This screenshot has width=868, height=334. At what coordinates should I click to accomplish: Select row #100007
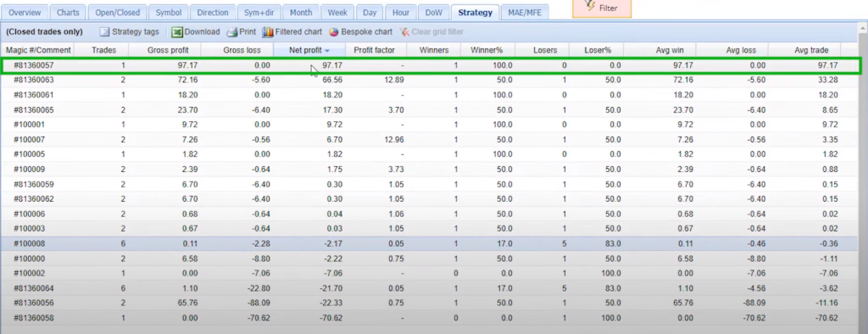[430, 140]
